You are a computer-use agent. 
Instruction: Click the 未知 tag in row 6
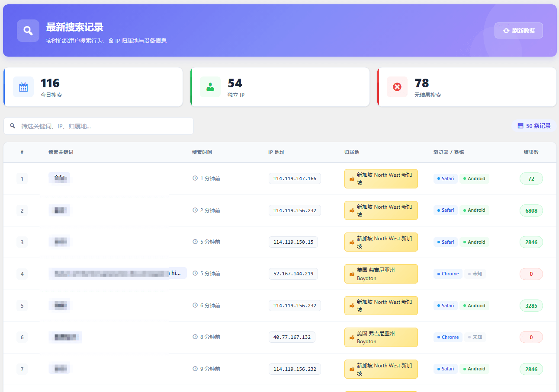coord(475,337)
